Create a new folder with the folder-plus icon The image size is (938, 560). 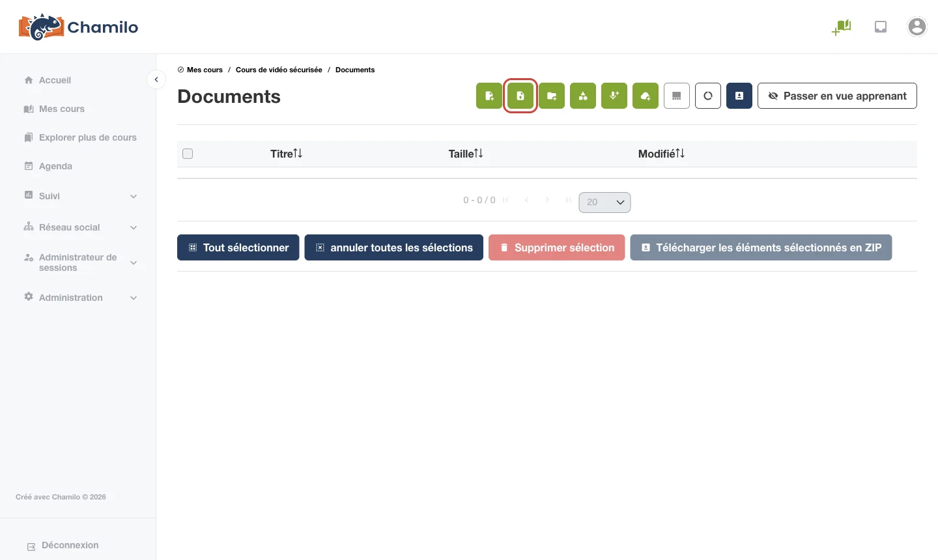pyautogui.click(x=552, y=96)
